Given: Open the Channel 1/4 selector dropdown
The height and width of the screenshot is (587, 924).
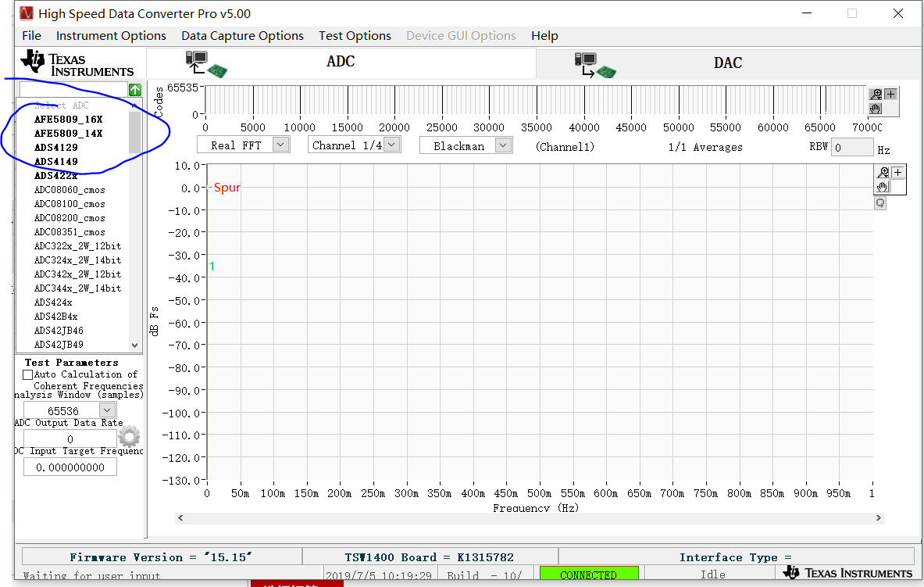Looking at the screenshot, I should pyautogui.click(x=392, y=145).
